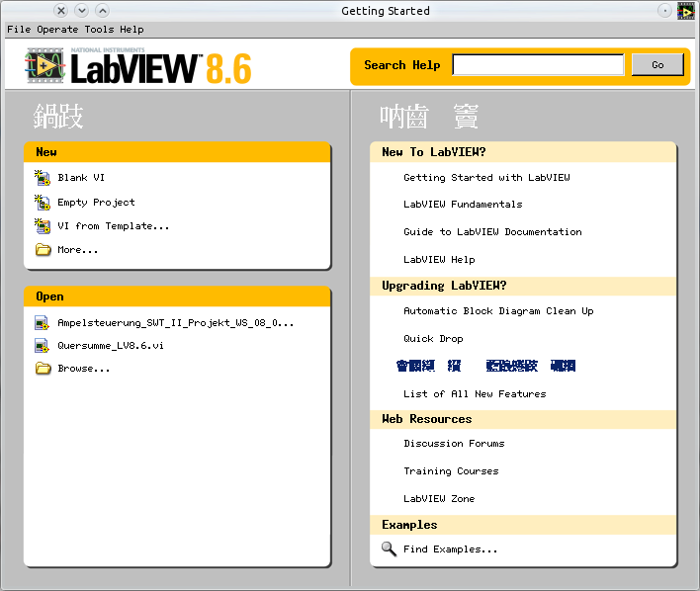The height and width of the screenshot is (591, 700).
Task: Click the Go search button
Action: pos(657,64)
